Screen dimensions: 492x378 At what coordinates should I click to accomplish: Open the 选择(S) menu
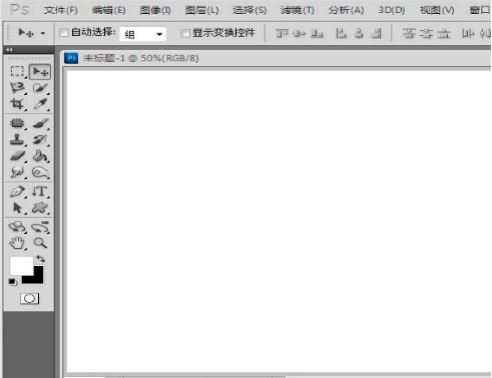[x=249, y=10]
